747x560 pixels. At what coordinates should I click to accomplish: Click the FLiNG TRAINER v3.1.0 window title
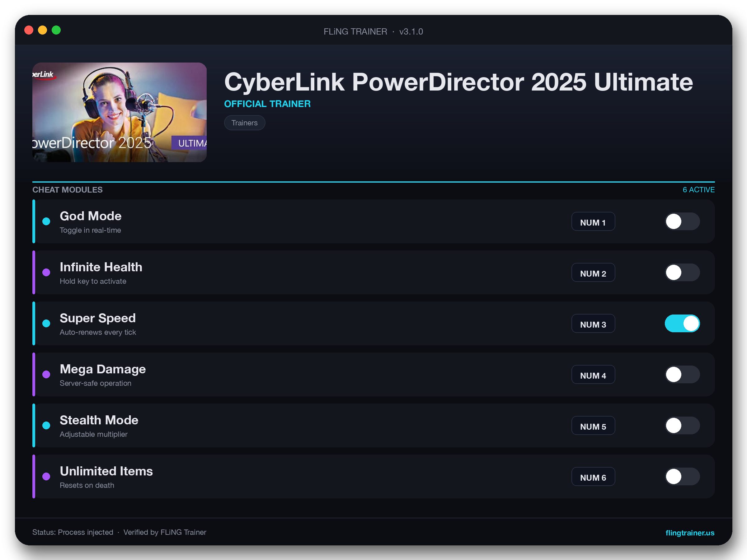tap(373, 31)
